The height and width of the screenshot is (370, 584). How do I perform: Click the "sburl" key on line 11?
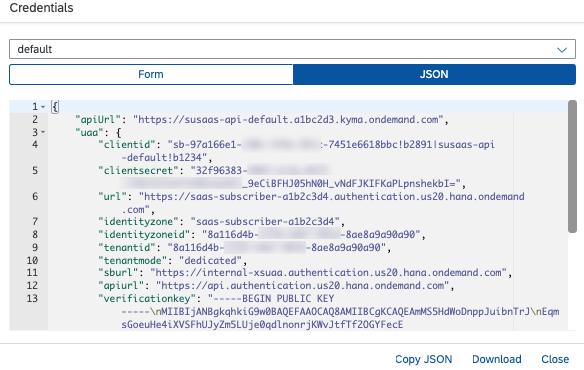pyautogui.click(x=118, y=273)
